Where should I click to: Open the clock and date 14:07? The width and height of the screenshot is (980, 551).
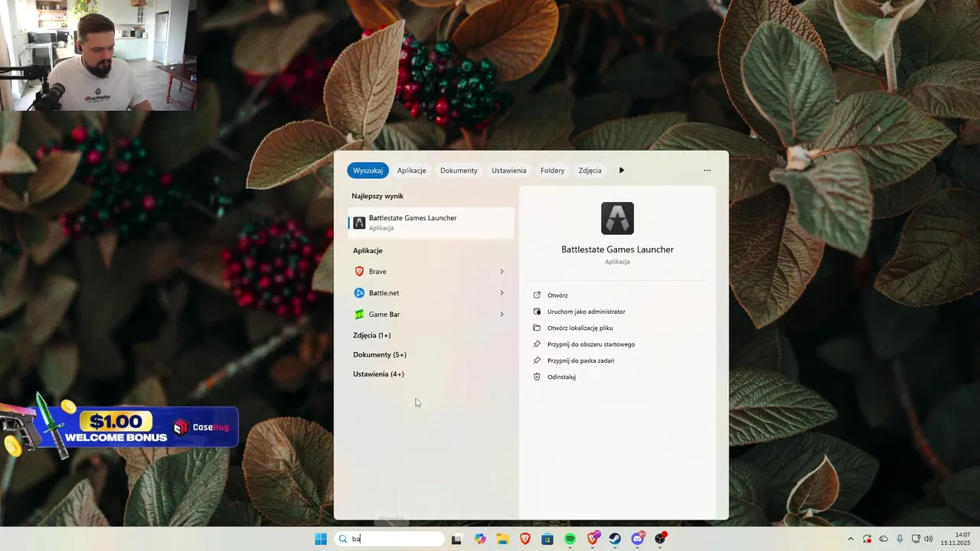(955, 539)
